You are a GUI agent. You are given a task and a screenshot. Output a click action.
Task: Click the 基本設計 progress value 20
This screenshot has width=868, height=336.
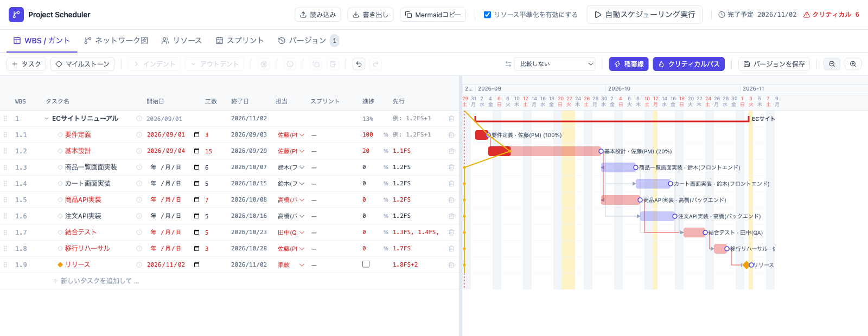pyautogui.click(x=366, y=151)
